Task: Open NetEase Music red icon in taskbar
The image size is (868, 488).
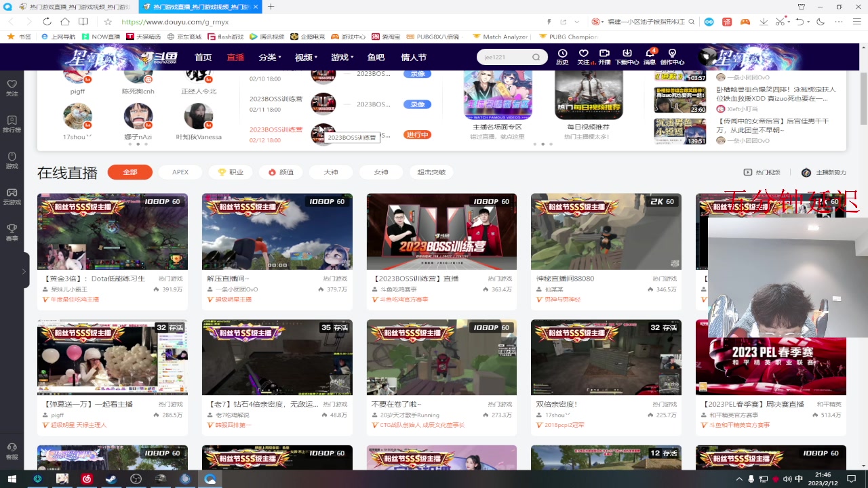Action: [x=87, y=479]
